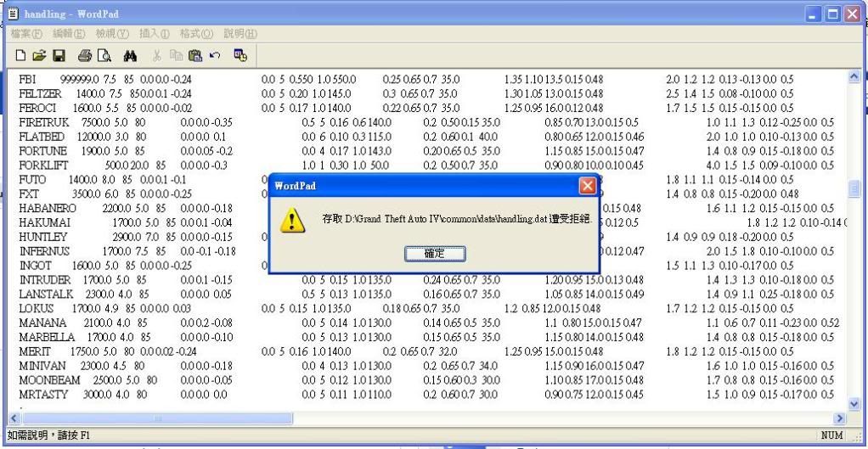Click the vertical scrollbar down arrow

854,404
